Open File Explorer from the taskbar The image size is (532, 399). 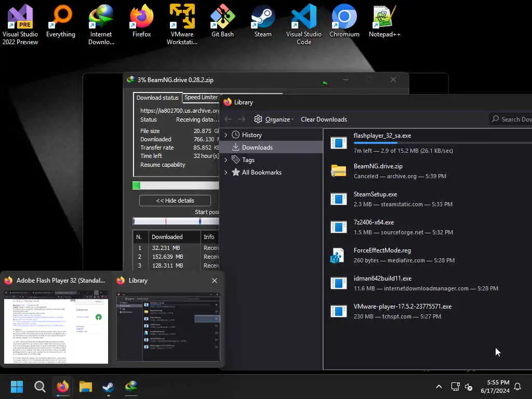tap(86, 387)
